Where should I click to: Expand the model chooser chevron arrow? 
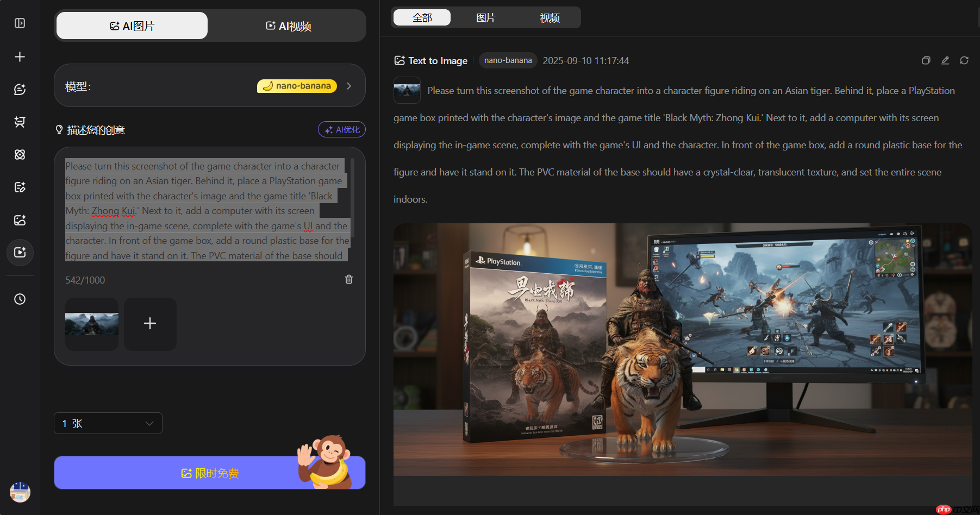tap(349, 86)
